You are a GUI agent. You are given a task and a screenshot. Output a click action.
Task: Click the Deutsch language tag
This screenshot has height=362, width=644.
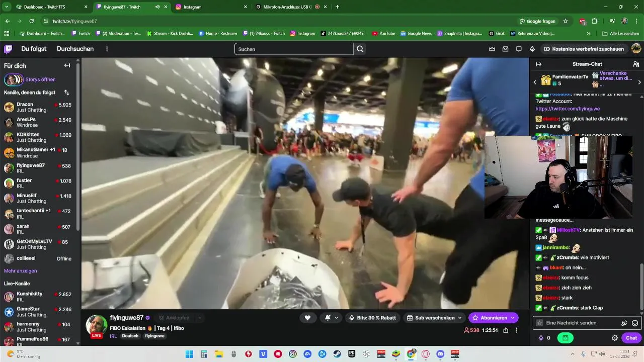pos(130,336)
